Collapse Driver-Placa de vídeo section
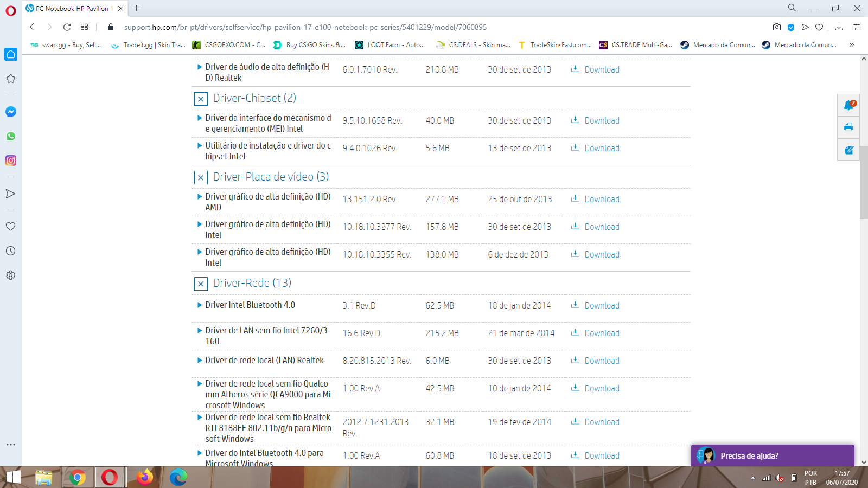The image size is (868, 488). click(x=201, y=177)
